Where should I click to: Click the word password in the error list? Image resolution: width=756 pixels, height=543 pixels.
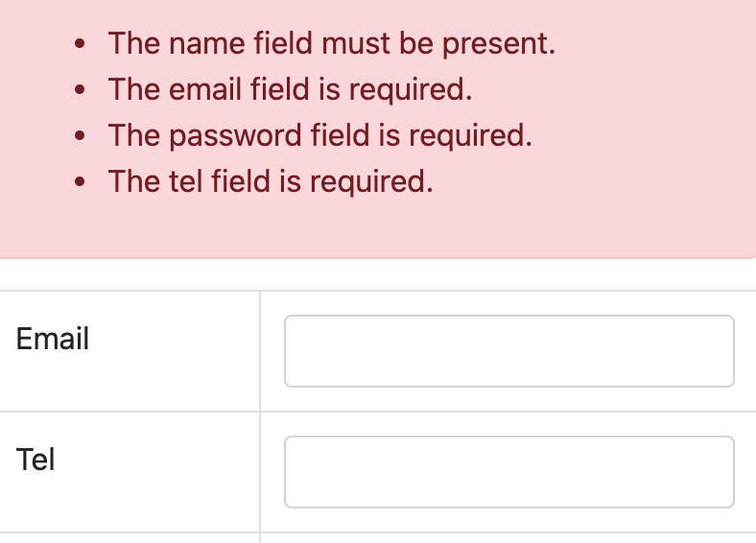235,136
